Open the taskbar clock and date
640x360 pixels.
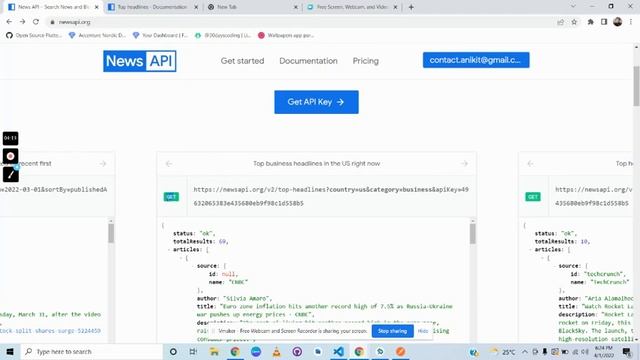(604, 351)
